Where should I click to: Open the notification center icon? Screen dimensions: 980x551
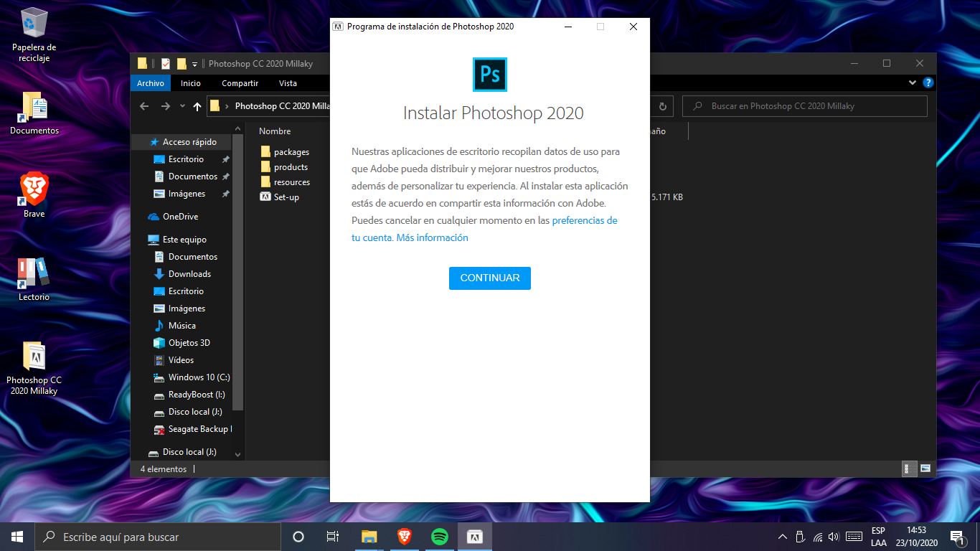pos(956,537)
